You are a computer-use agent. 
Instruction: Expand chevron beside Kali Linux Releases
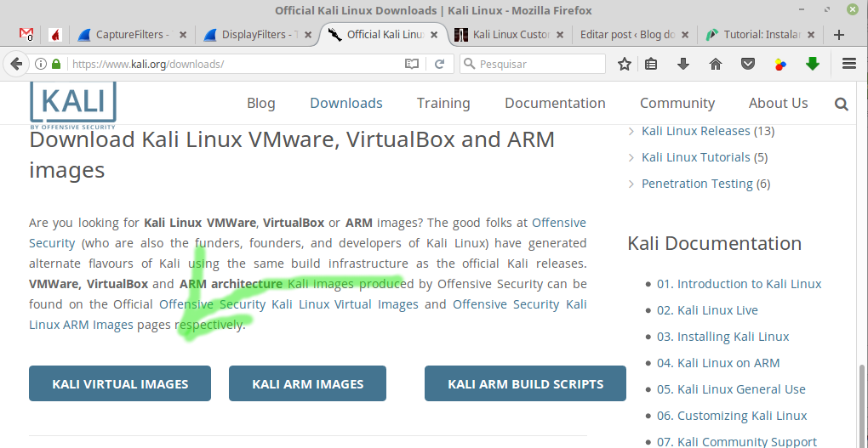point(631,132)
